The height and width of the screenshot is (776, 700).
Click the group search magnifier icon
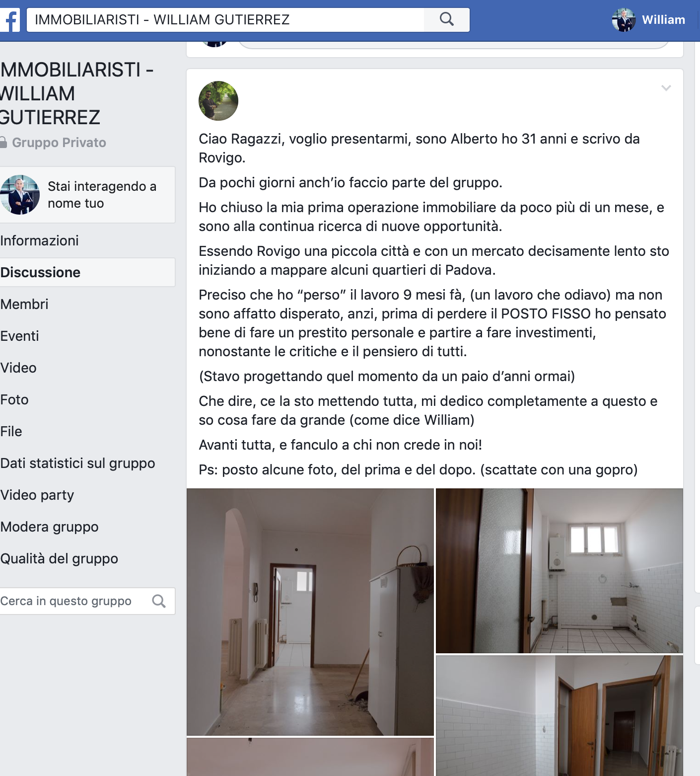coord(159,601)
